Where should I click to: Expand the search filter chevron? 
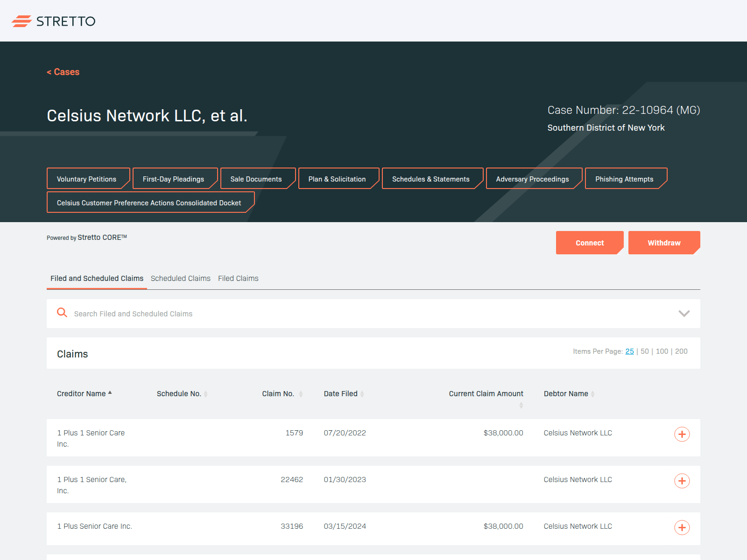pos(684,314)
